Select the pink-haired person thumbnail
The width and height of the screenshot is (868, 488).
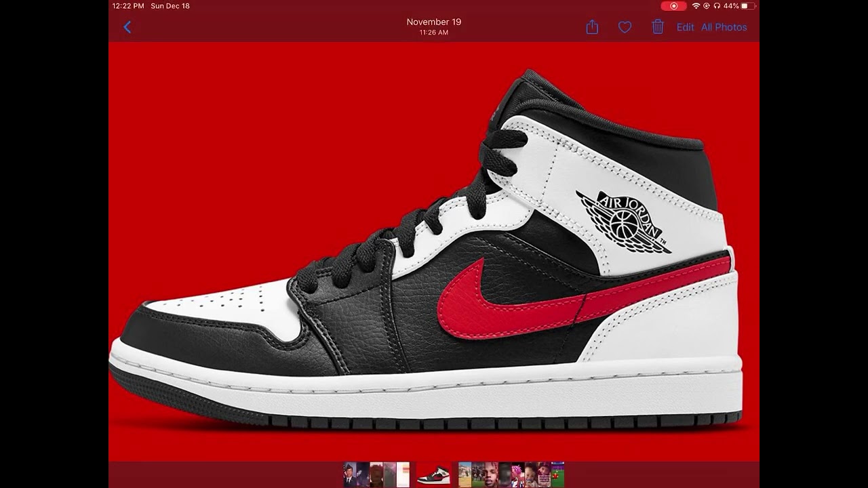(x=518, y=474)
